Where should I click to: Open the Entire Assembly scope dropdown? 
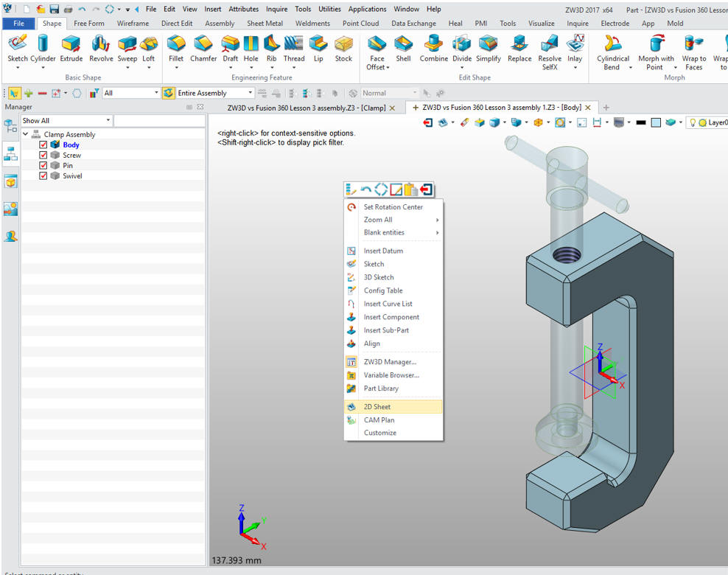(251, 93)
